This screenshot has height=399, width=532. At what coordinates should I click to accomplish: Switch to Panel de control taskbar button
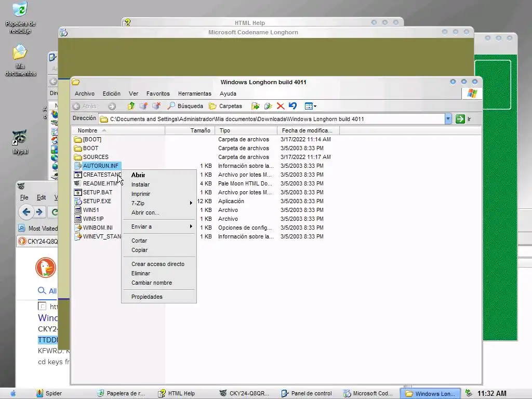point(307,394)
